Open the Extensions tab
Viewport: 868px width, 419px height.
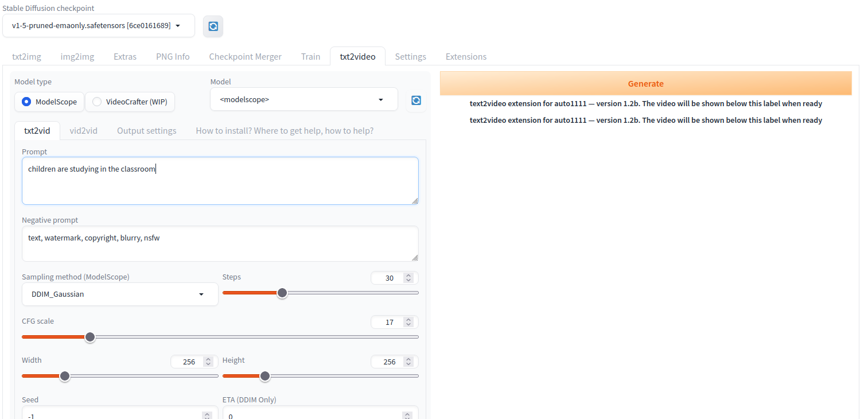pyautogui.click(x=466, y=56)
